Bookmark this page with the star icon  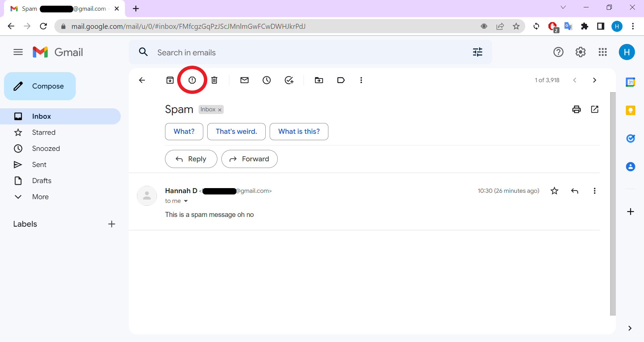pyautogui.click(x=516, y=26)
